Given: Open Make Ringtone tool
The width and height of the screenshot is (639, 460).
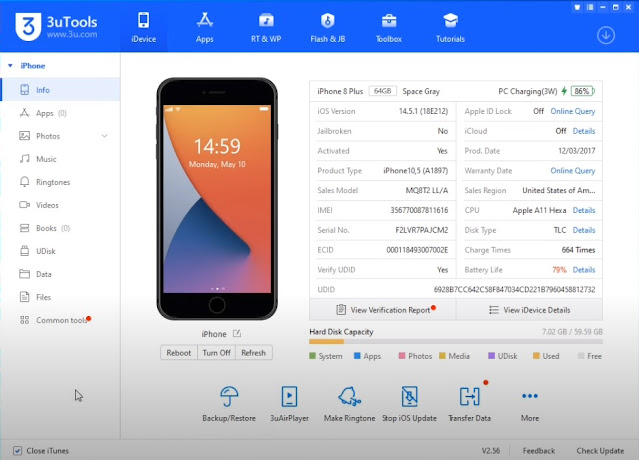Looking at the screenshot, I should coord(350,403).
